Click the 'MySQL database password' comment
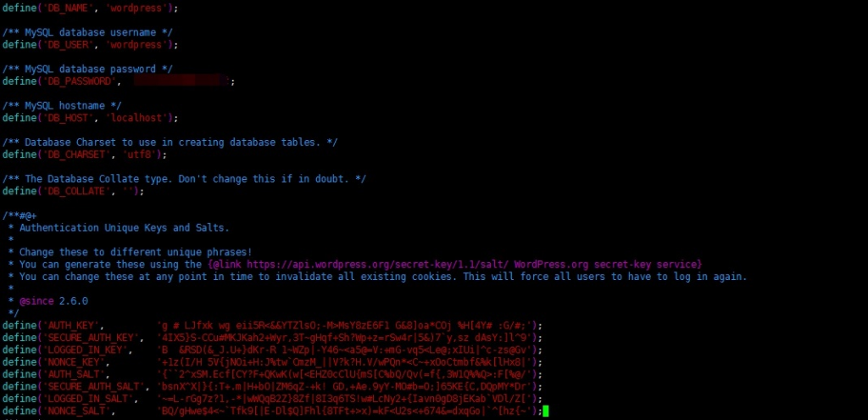This screenshot has width=868, height=420. [87, 70]
